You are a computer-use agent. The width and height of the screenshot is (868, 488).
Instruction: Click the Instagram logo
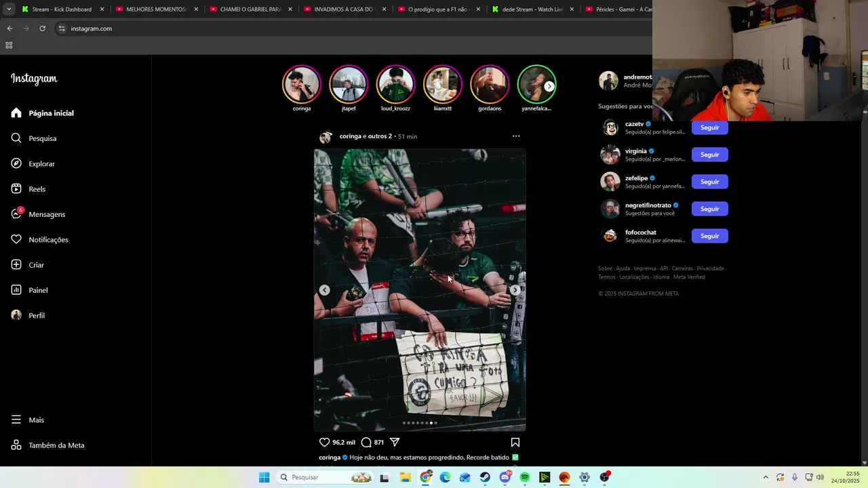click(34, 79)
